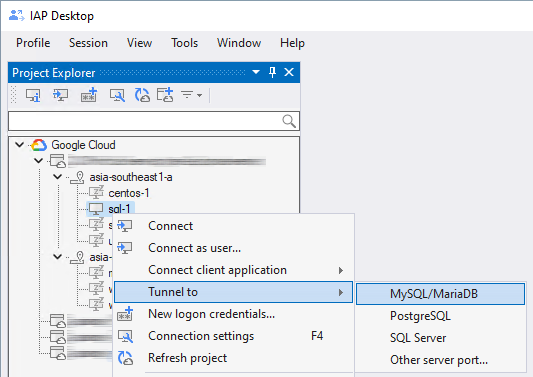Collapse the second asia zone node
The image size is (533, 377).
(x=57, y=256)
